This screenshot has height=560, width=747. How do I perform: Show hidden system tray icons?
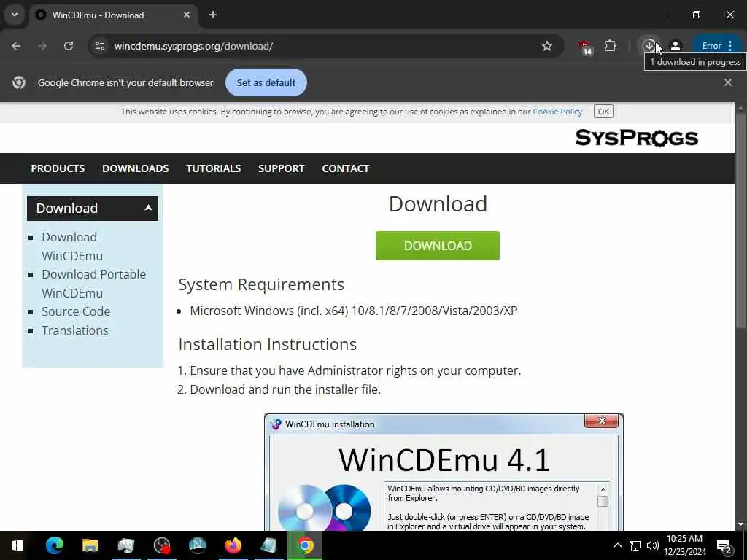[617, 545]
